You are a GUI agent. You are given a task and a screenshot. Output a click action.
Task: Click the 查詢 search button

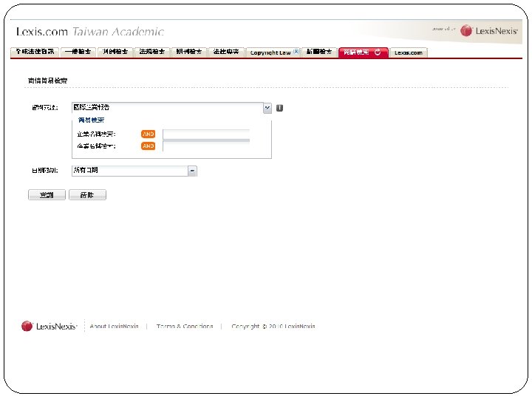(x=47, y=195)
